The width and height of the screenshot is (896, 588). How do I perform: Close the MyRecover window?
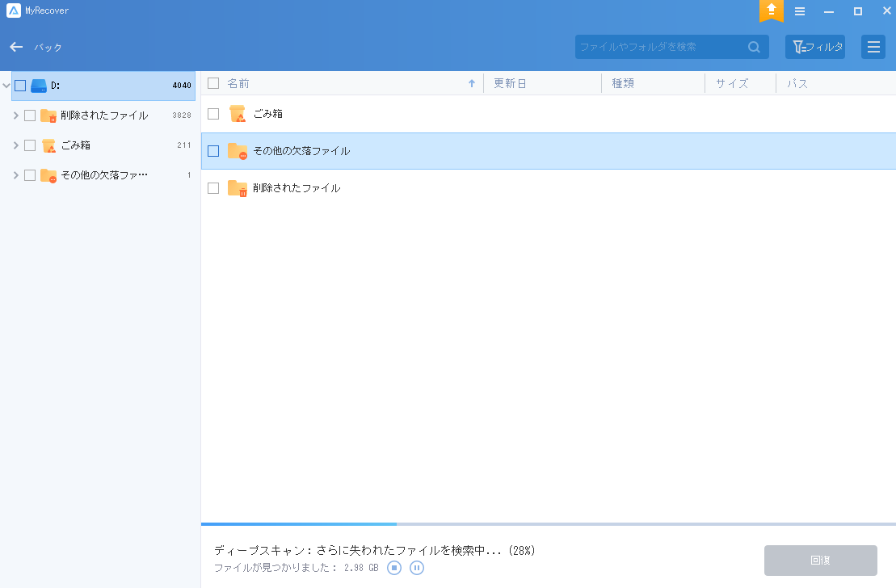pos(887,10)
